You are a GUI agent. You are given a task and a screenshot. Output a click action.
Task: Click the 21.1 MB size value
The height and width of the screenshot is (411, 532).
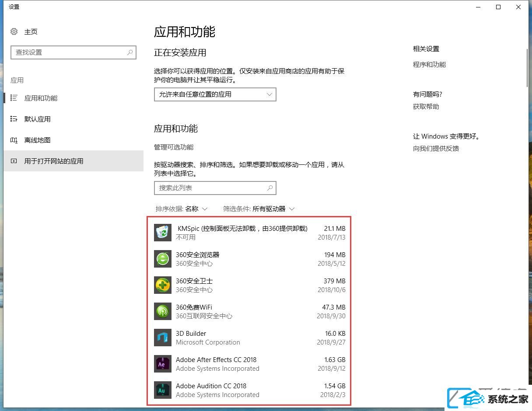[x=335, y=229]
